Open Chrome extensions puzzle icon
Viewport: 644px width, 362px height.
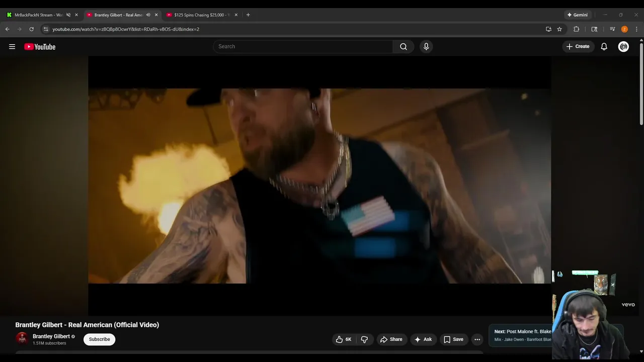coord(577,29)
